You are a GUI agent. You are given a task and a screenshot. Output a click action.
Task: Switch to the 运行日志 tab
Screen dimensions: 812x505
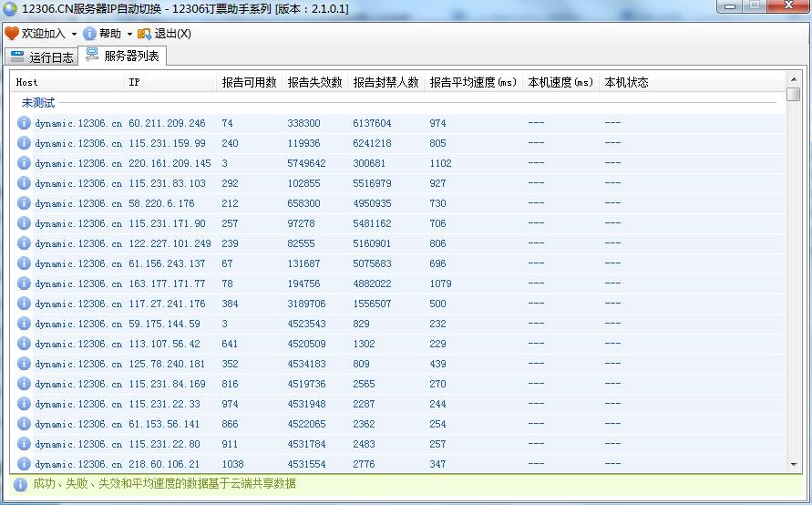point(42,57)
